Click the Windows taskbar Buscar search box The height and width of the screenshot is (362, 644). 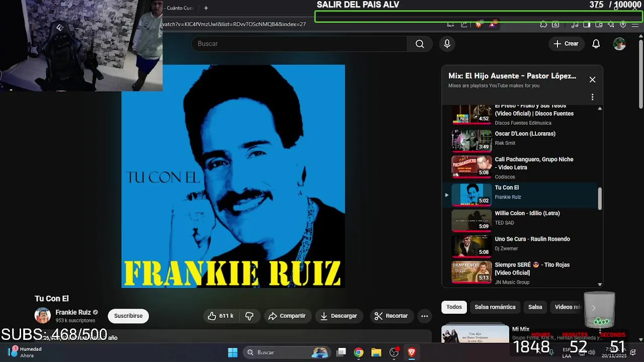coord(286,352)
